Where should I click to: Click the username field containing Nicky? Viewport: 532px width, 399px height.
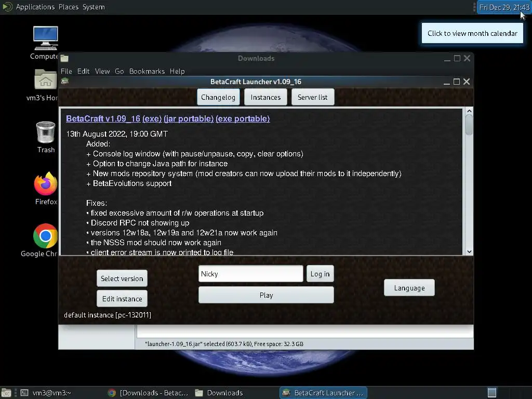[x=251, y=274]
